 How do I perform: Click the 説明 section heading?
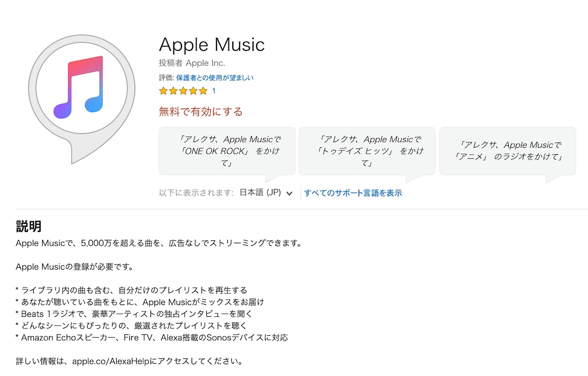[x=28, y=226]
